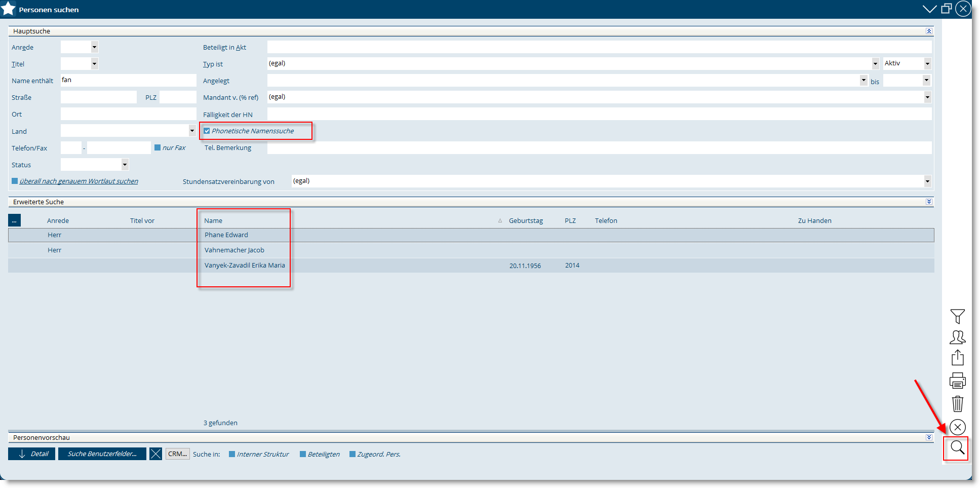Image resolution: width=980 pixels, height=488 pixels.
Task: Collapse the Hauptsuche section
Action: 929,31
